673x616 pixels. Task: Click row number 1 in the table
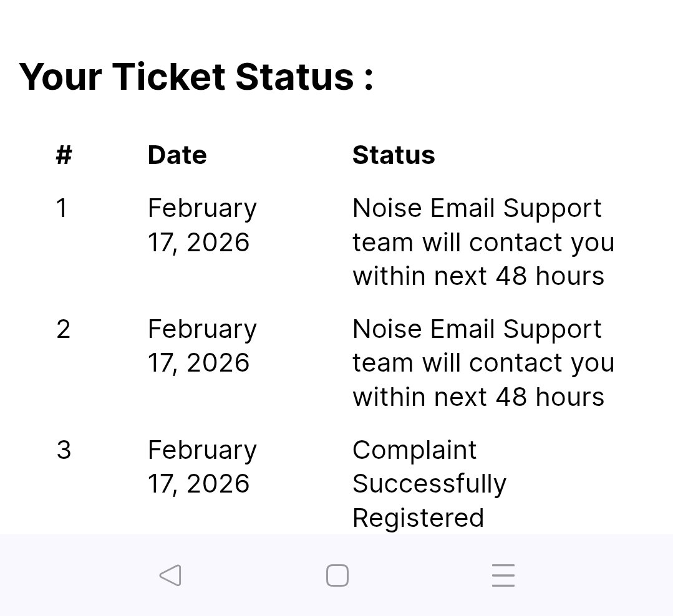click(x=62, y=208)
